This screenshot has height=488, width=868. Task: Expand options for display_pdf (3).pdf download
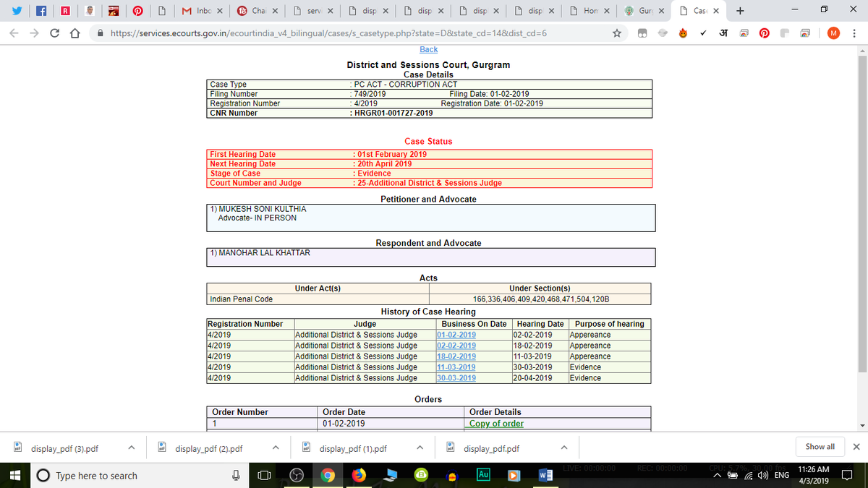[131, 448]
